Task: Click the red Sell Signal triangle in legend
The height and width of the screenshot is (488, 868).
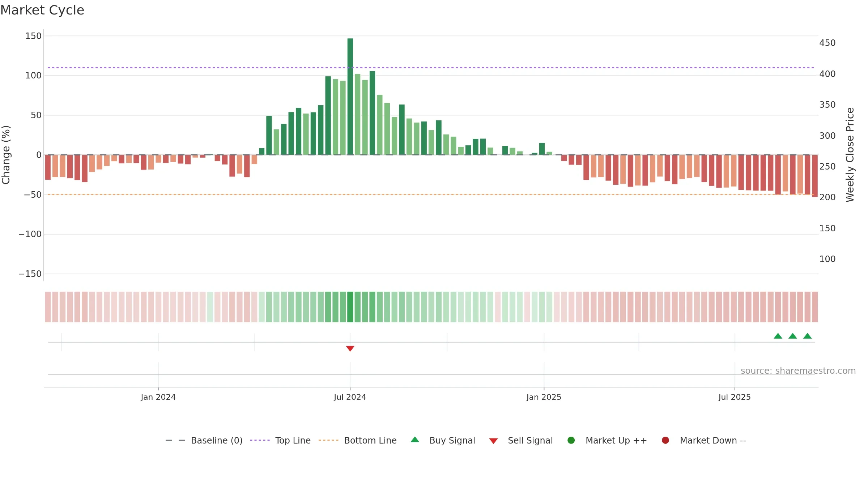Action: (x=493, y=441)
